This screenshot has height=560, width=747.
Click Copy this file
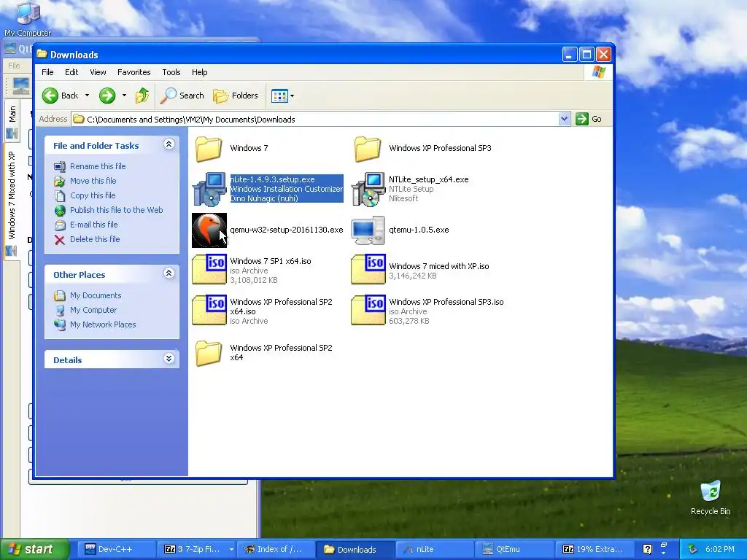(x=93, y=195)
